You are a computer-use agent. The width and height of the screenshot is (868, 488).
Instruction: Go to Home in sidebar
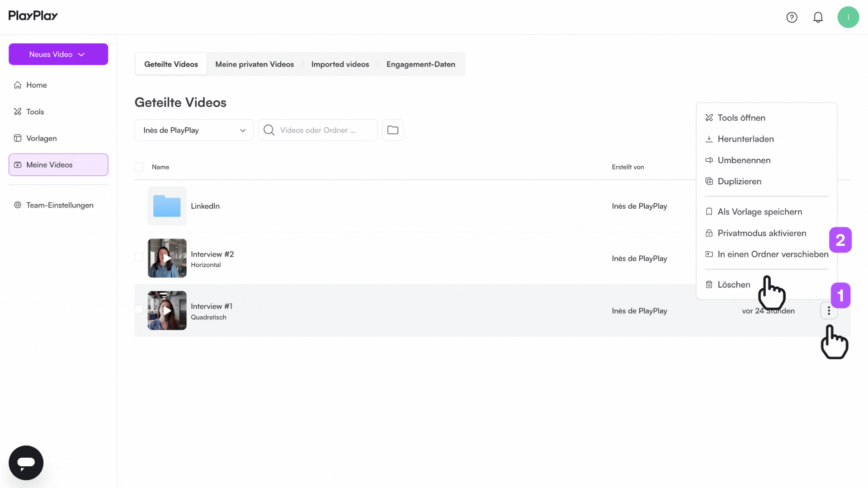(58, 85)
